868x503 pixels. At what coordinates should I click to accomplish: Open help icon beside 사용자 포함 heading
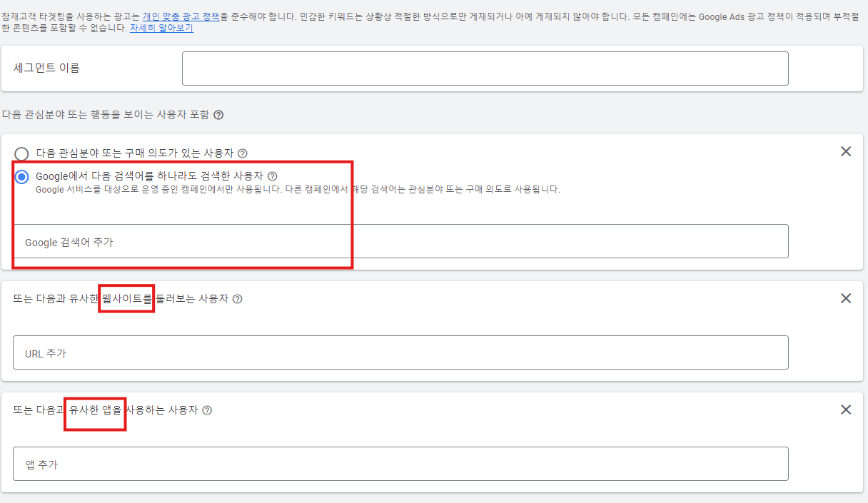tap(218, 115)
